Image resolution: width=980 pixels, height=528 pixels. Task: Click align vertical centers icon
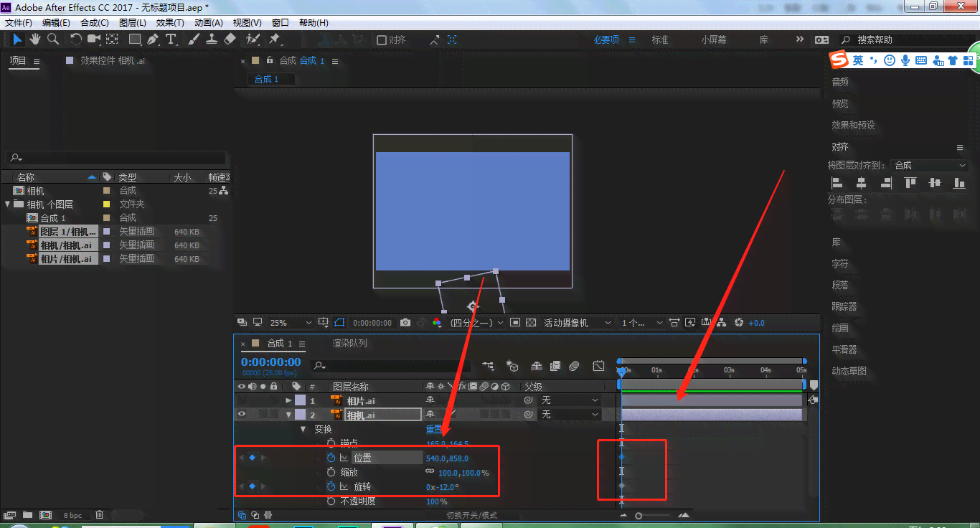click(x=936, y=183)
